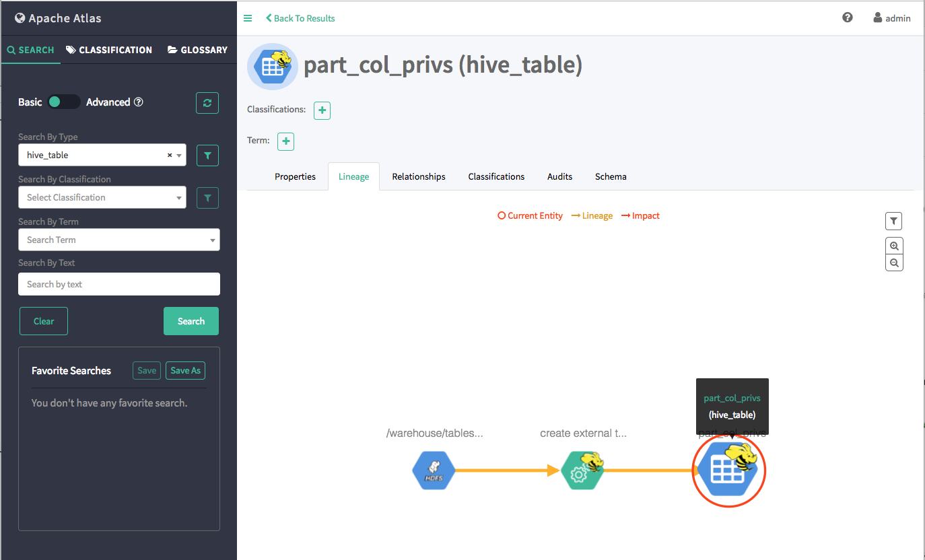This screenshot has height=560, width=925.
Task: Open the help question mark icon
Action: point(848,17)
